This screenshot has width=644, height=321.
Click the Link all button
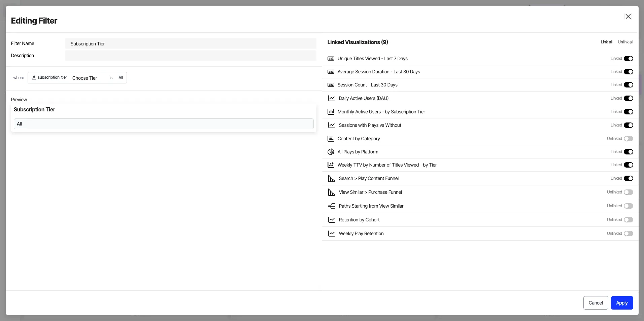click(x=607, y=42)
